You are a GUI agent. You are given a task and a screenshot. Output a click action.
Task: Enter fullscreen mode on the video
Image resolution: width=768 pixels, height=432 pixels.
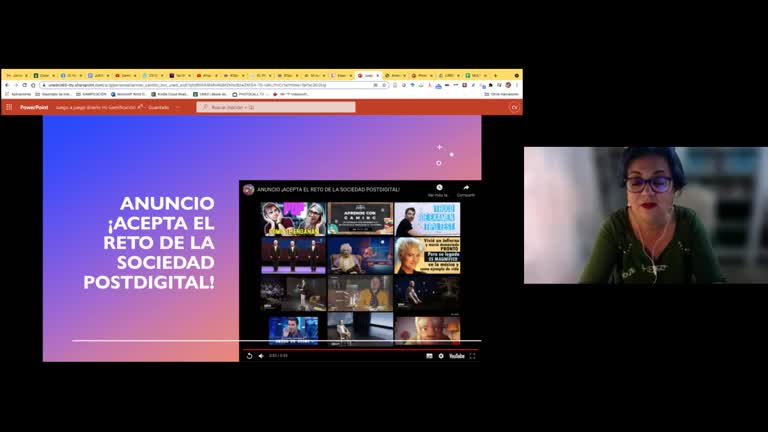472,355
